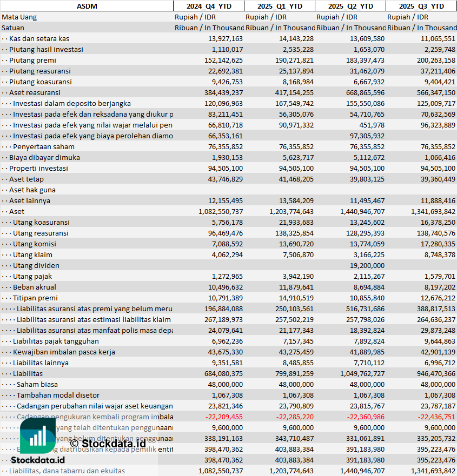Select the ASDM header cell
The height and width of the screenshot is (476, 457).
click(87, 6)
